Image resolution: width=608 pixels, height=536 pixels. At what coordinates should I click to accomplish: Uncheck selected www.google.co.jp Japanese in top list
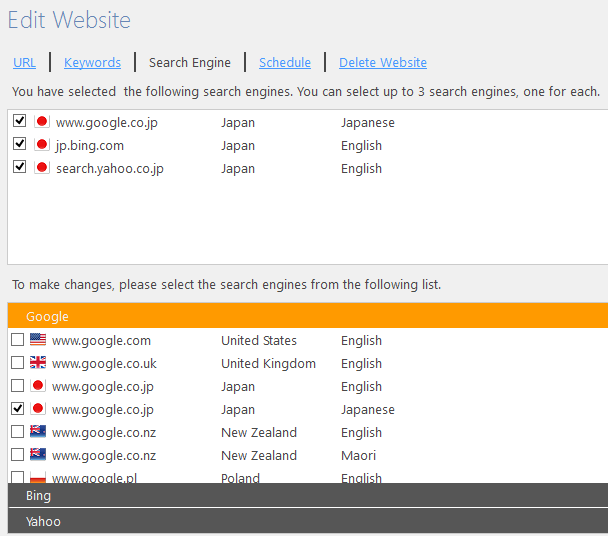[x=19, y=121]
